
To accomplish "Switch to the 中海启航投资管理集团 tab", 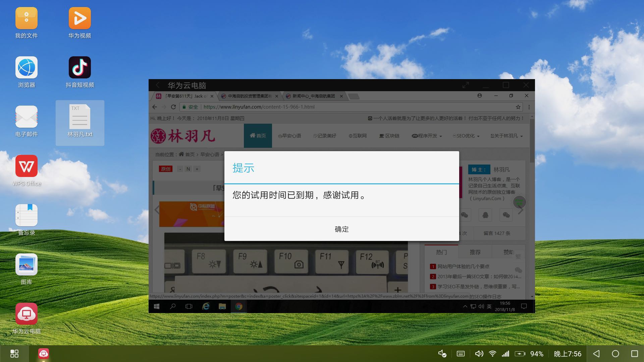I will click(x=249, y=96).
